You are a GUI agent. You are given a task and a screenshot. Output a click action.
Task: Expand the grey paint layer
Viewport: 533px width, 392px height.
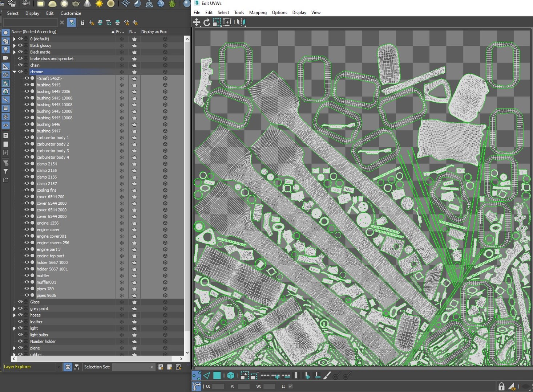14,309
